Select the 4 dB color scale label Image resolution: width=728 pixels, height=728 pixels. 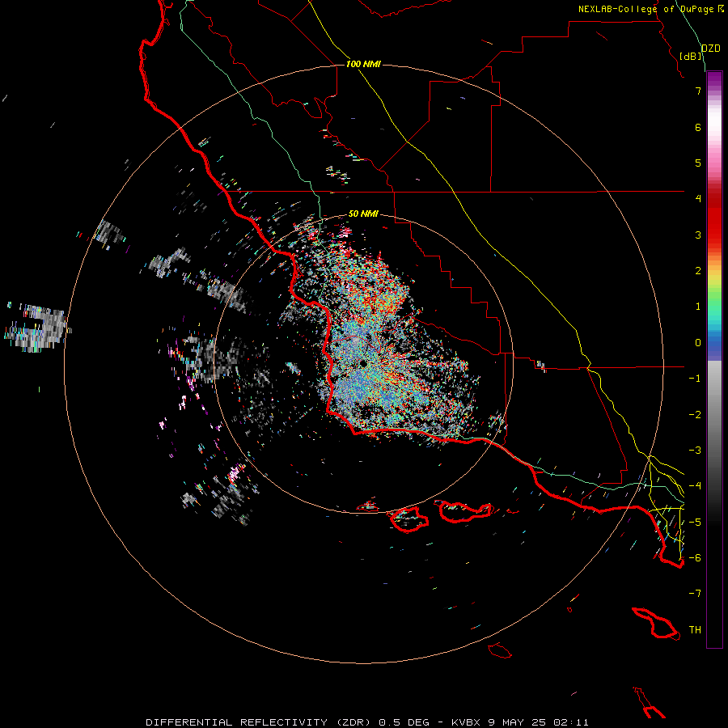pos(698,199)
